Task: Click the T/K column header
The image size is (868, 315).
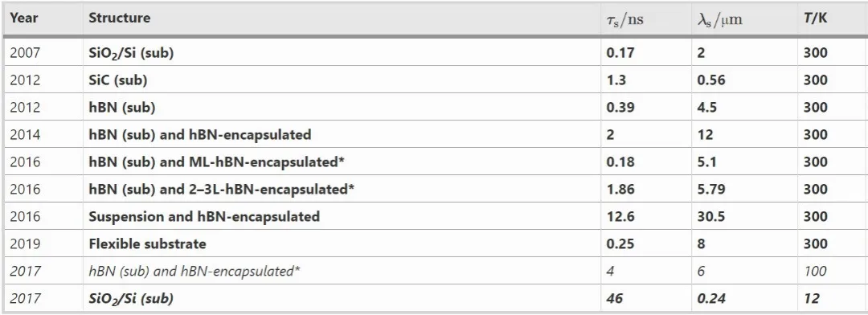Action: pos(816,18)
